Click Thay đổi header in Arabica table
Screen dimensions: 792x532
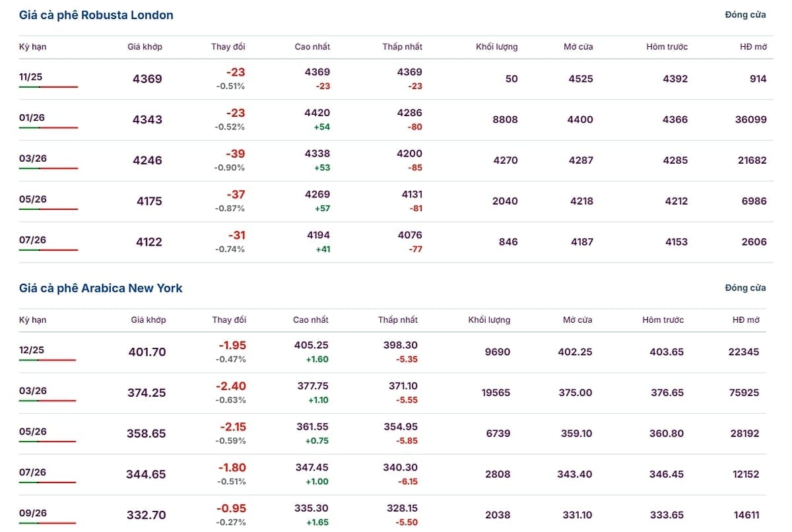229,320
